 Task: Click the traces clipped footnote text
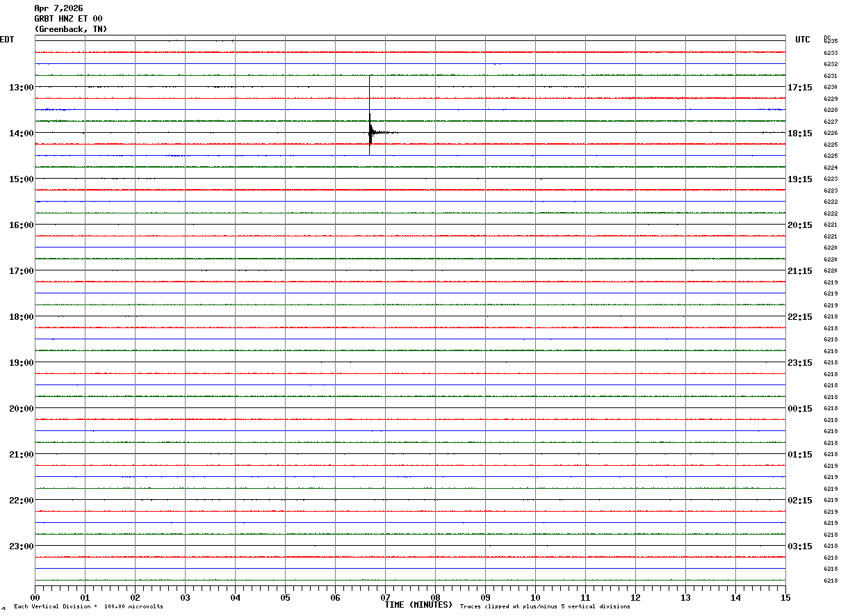pyautogui.click(x=545, y=606)
